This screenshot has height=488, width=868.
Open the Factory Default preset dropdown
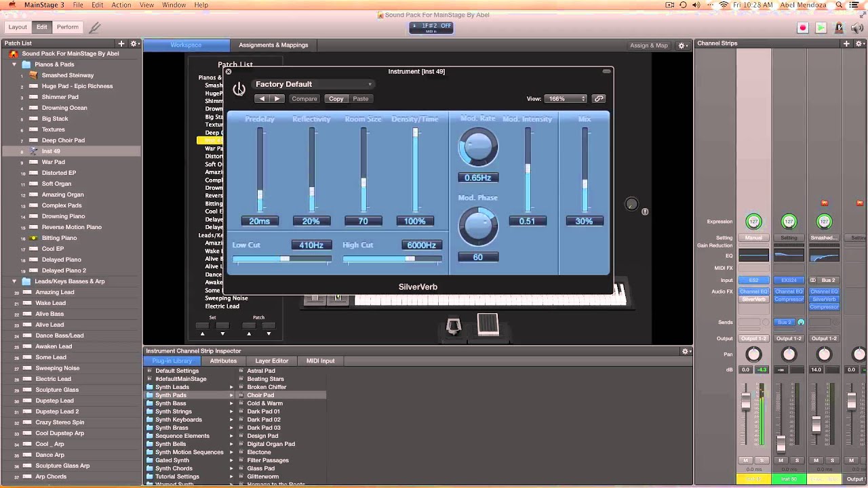(x=313, y=84)
